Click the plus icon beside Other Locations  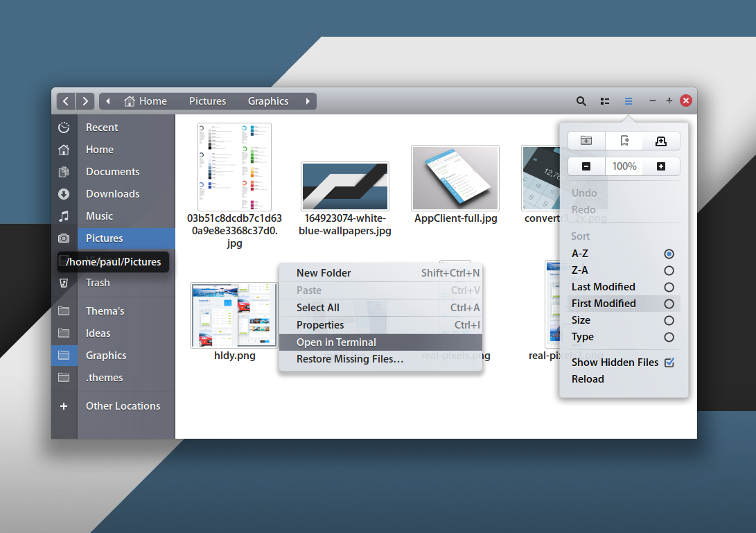click(64, 406)
